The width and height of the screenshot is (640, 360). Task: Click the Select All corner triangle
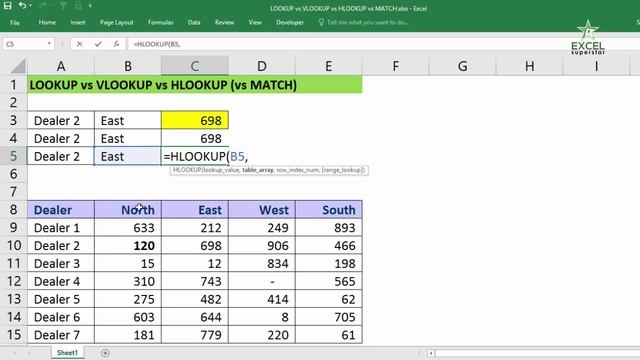18,66
